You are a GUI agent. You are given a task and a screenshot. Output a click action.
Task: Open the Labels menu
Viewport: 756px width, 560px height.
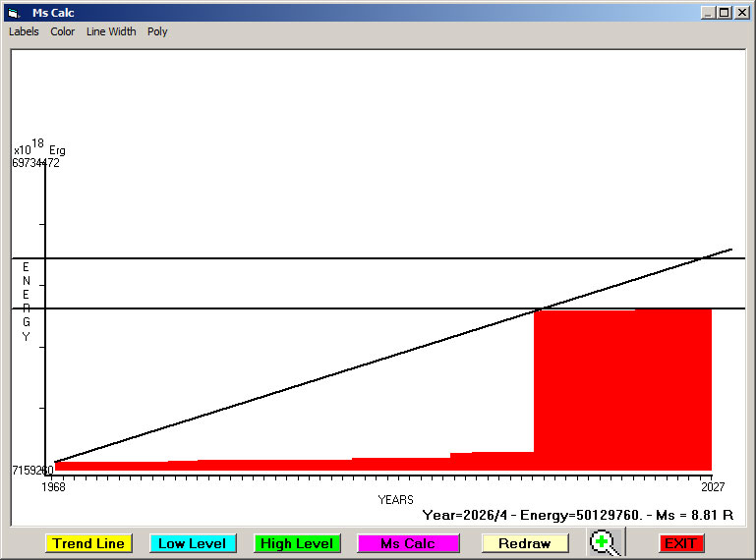pos(24,31)
